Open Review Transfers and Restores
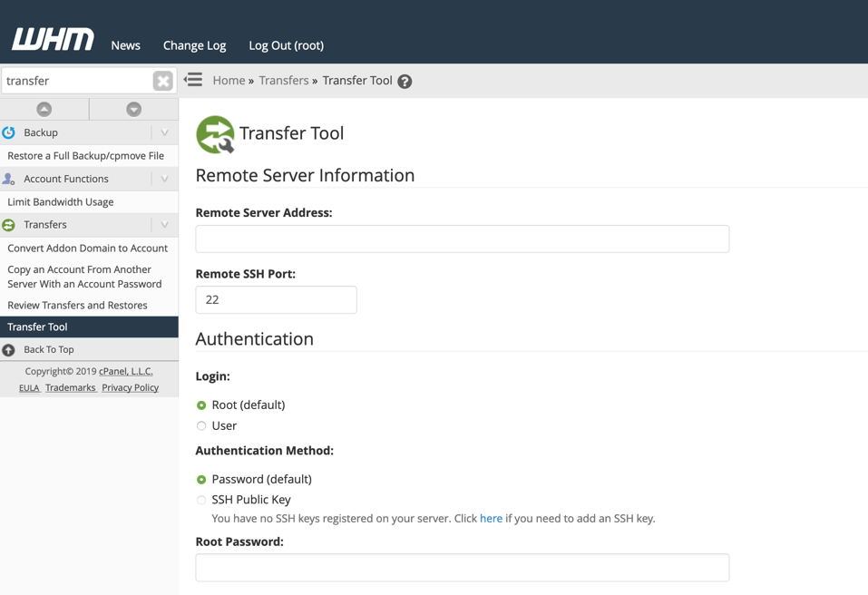 pos(77,306)
